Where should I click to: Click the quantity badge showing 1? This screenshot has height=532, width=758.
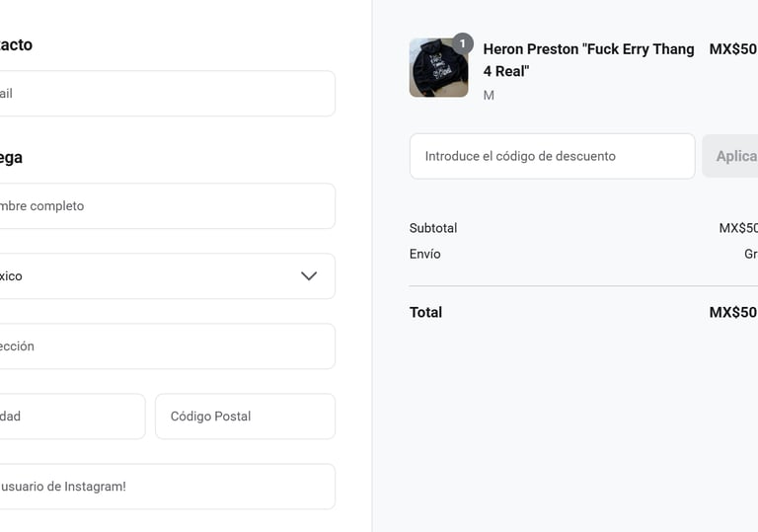click(x=463, y=43)
